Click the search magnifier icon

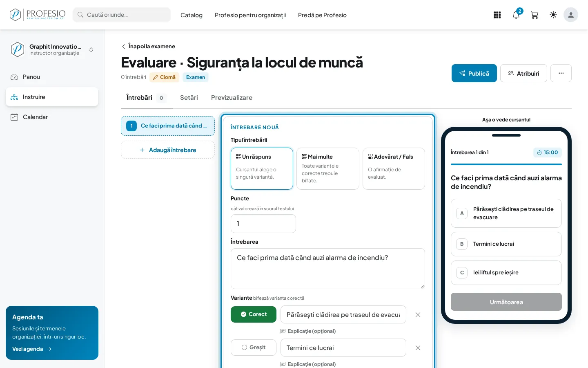[x=80, y=15]
